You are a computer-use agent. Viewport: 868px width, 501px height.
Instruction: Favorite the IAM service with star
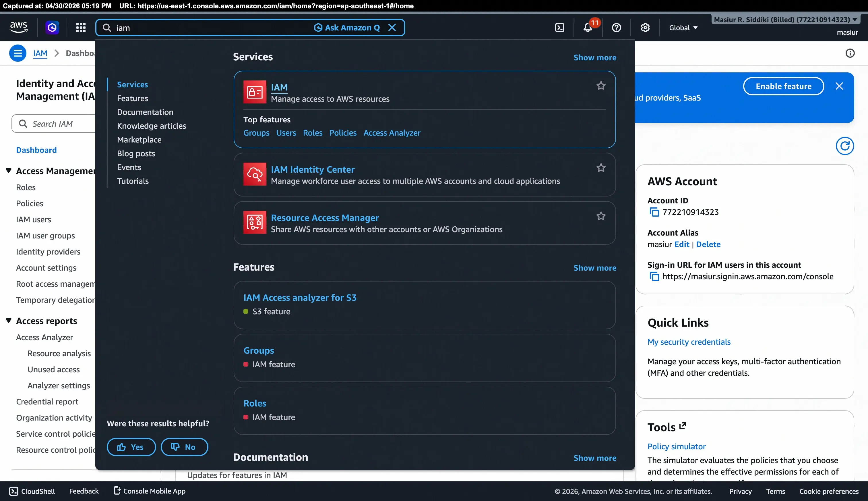click(x=601, y=86)
